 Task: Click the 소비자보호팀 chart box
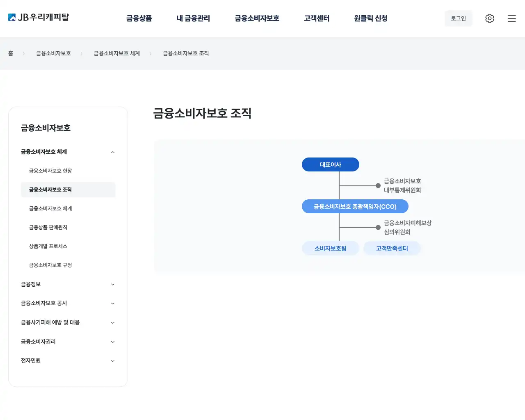point(331,248)
